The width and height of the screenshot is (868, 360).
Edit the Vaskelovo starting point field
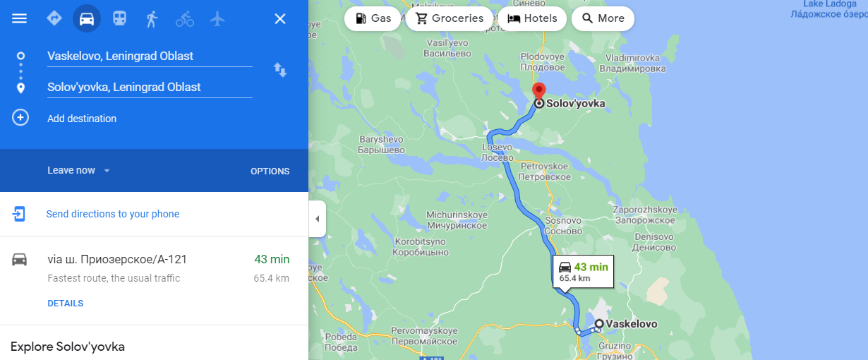[150, 56]
